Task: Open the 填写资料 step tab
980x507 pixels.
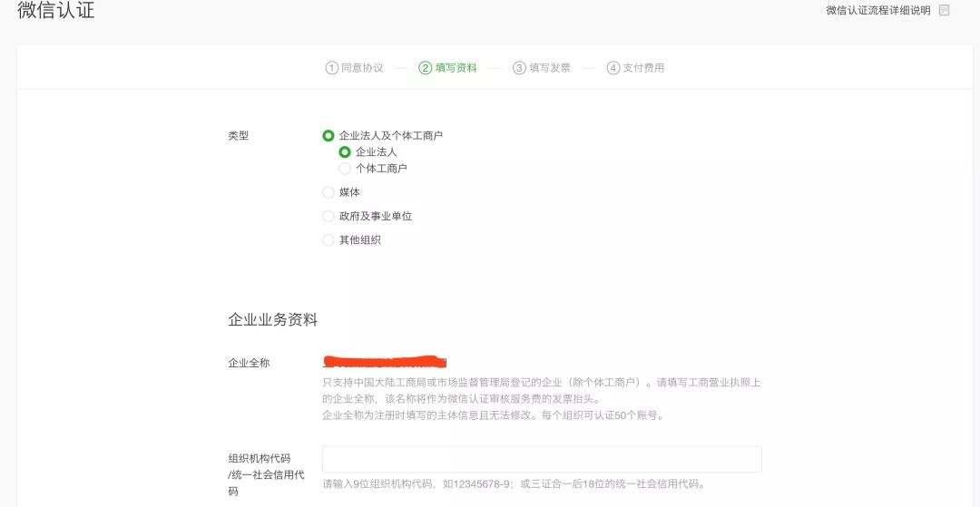Action: [x=456, y=68]
